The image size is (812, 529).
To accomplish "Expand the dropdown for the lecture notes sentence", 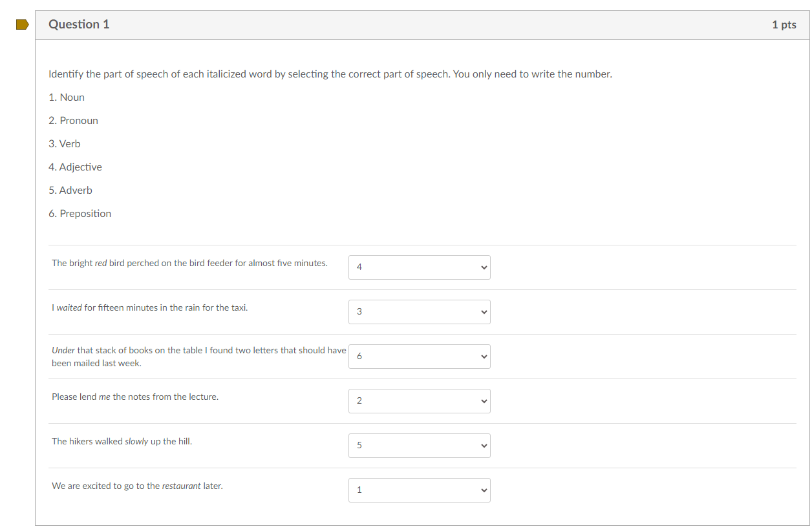I will [x=419, y=401].
